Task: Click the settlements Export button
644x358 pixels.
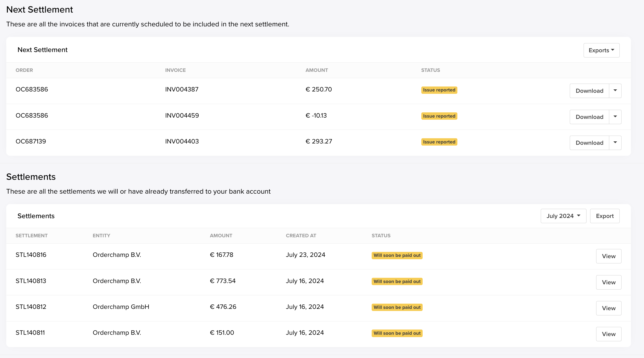Action: [605, 216]
